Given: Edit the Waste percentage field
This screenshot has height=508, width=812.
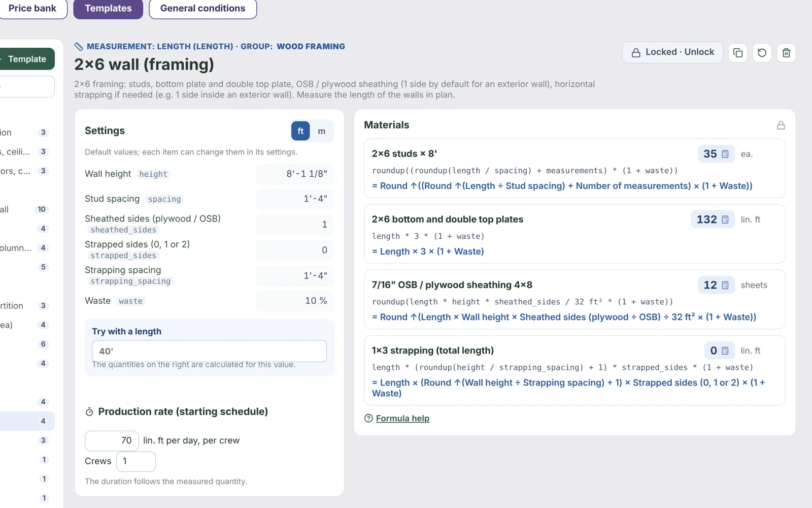Looking at the screenshot, I should [x=295, y=301].
